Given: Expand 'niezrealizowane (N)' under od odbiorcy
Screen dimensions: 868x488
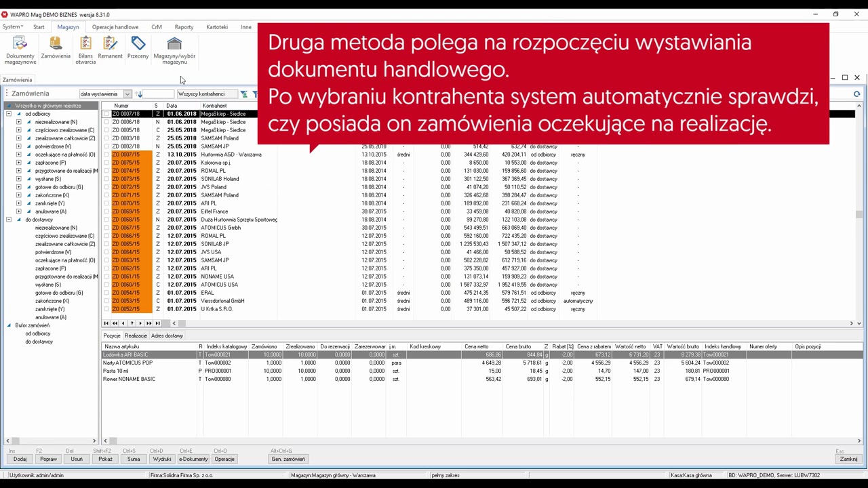Looking at the screenshot, I should pos(18,122).
